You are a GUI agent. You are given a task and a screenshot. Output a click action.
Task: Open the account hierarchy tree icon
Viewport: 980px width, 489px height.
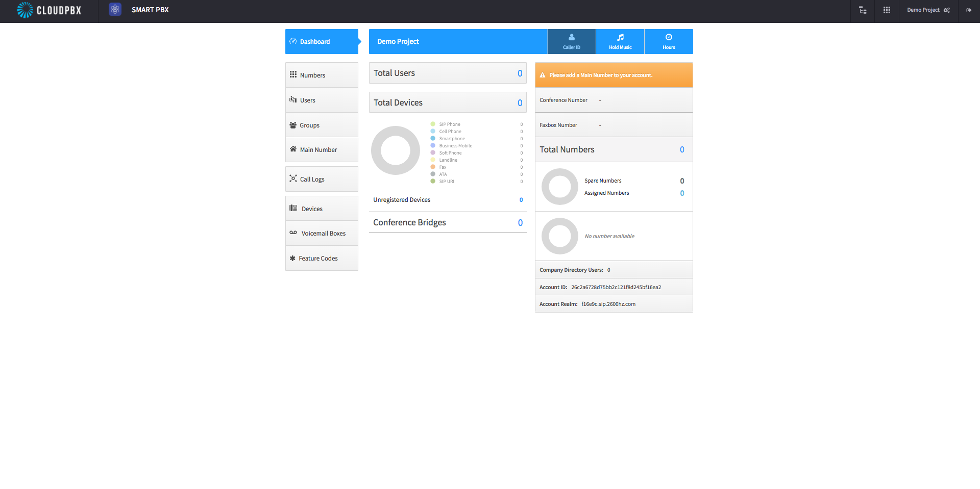coord(863,10)
